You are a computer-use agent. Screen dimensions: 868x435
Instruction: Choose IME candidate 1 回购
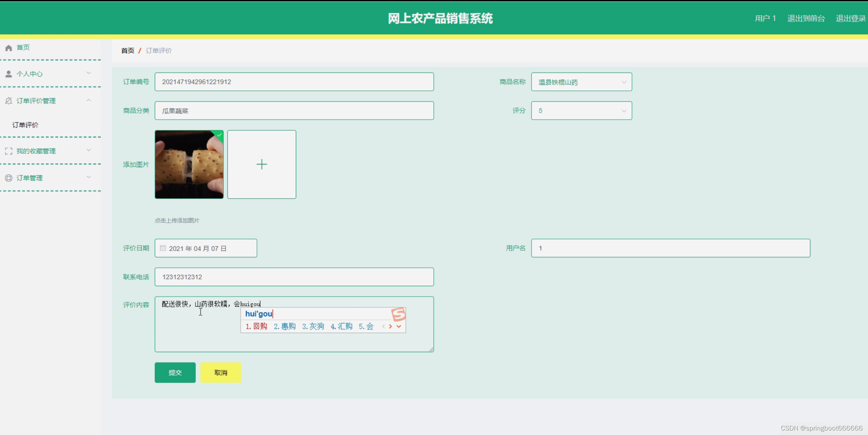257,326
